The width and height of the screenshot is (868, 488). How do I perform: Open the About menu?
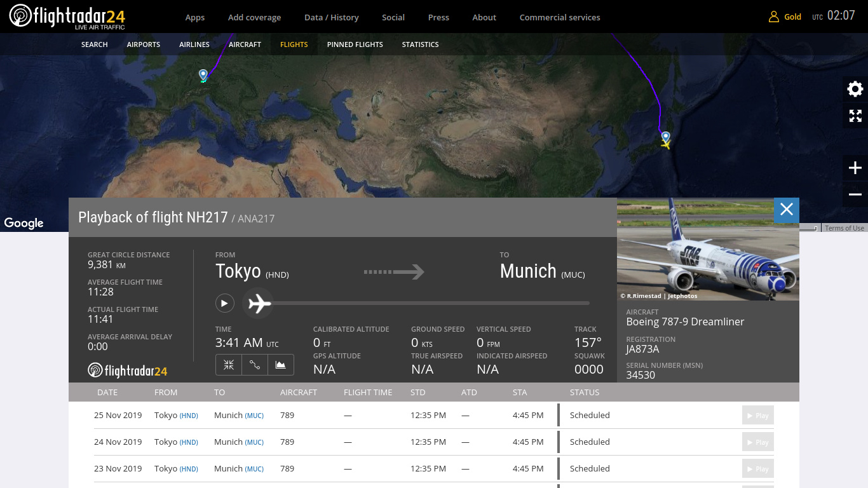click(484, 17)
